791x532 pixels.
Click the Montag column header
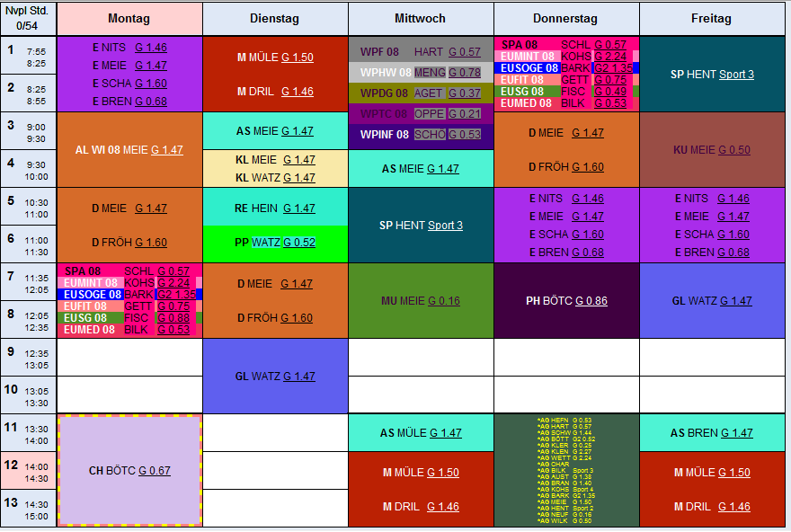129,19
